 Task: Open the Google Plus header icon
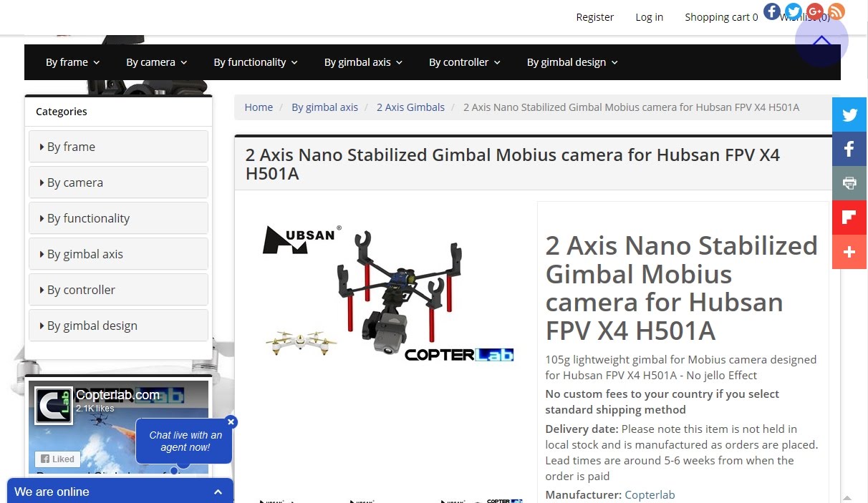(814, 11)
